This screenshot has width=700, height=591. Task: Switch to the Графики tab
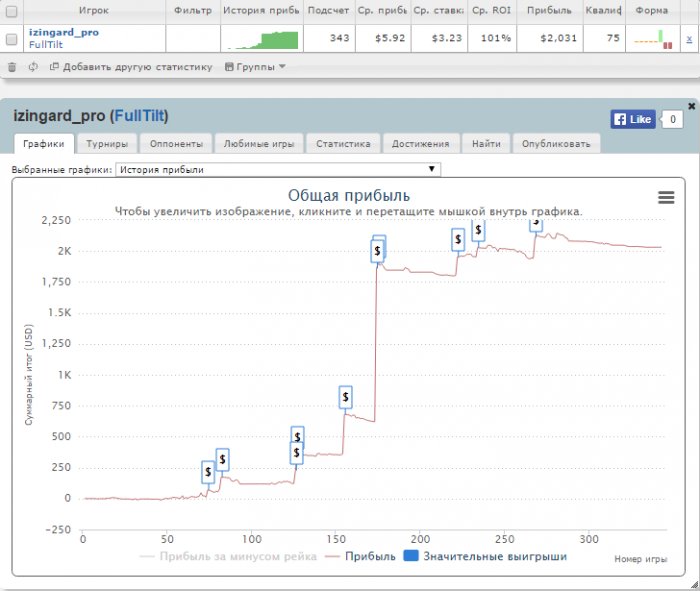(x=44, y=144)
